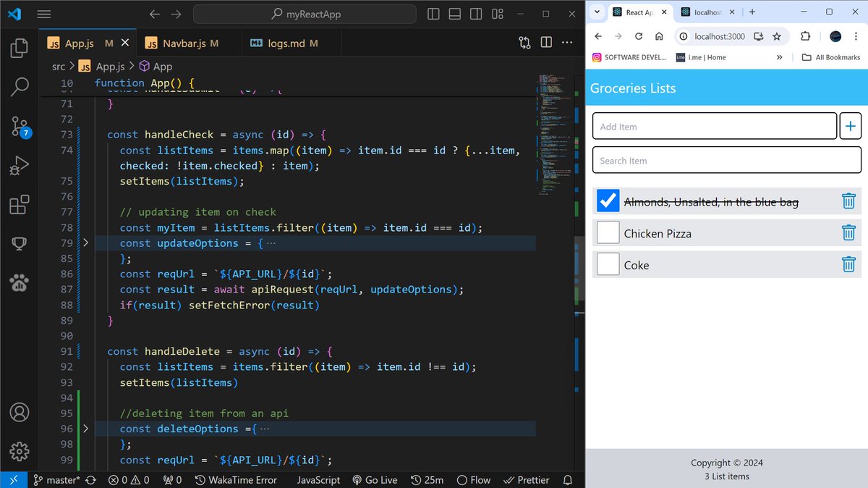
Task: Click the App symbol breadcrumb
Action: pos(156,66)
